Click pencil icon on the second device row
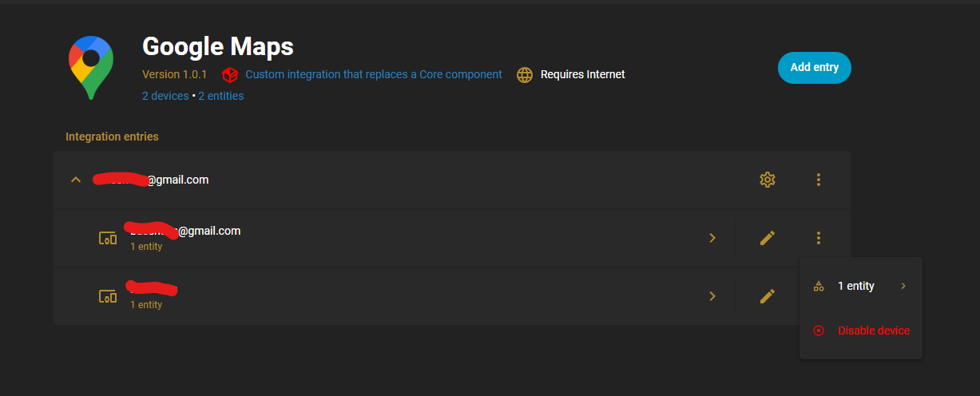980x396 pixels. [768, 296]
